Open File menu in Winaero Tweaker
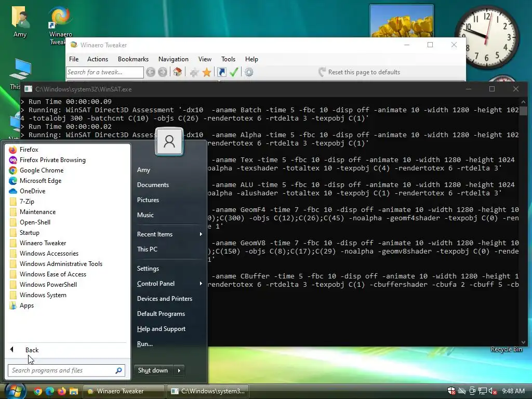 tap(74, 59)
